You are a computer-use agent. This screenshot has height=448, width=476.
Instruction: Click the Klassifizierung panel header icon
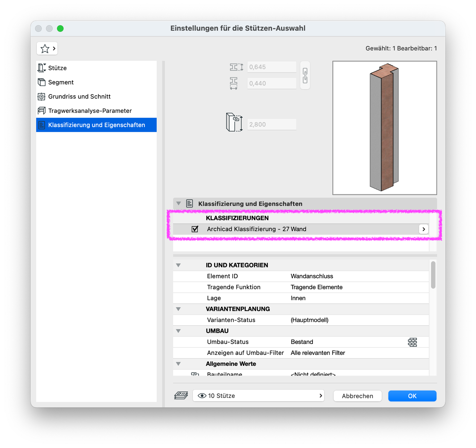click(x=190, y=204)
